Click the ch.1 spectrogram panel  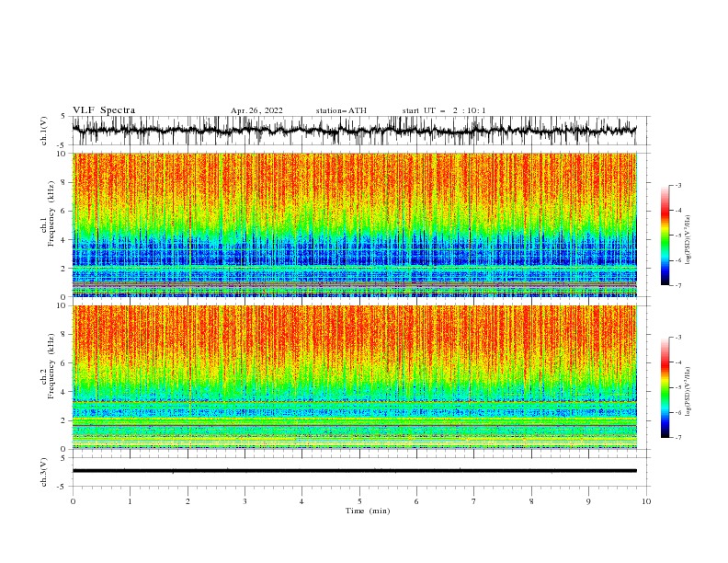point(354,224)
